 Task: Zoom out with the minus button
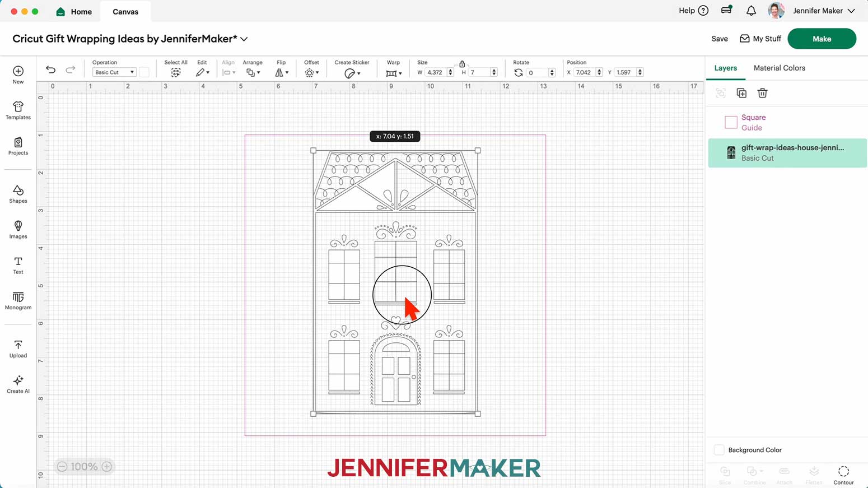pos(62,467)
